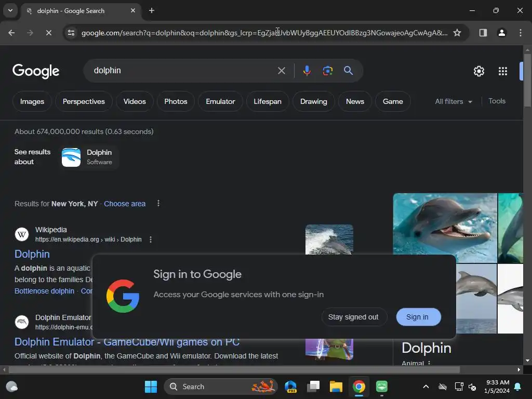
Task: Select the Game filter chip
Action: click(x=393, y=101)
